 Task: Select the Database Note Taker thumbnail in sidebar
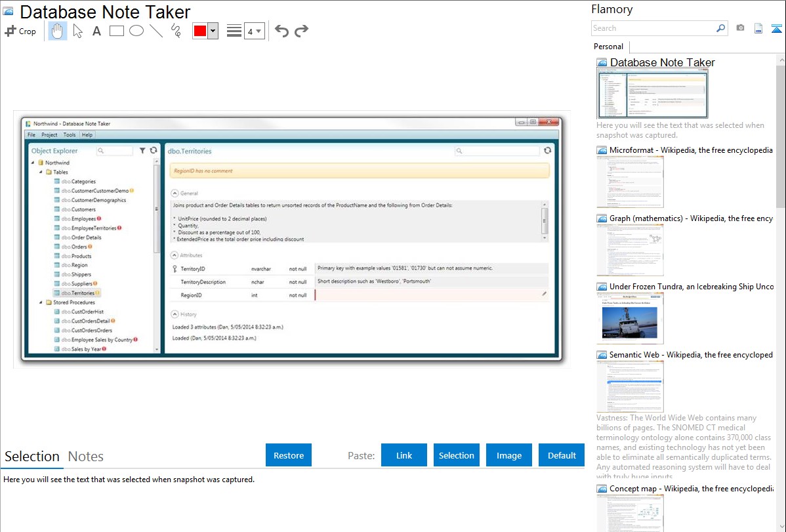[652, 94]
